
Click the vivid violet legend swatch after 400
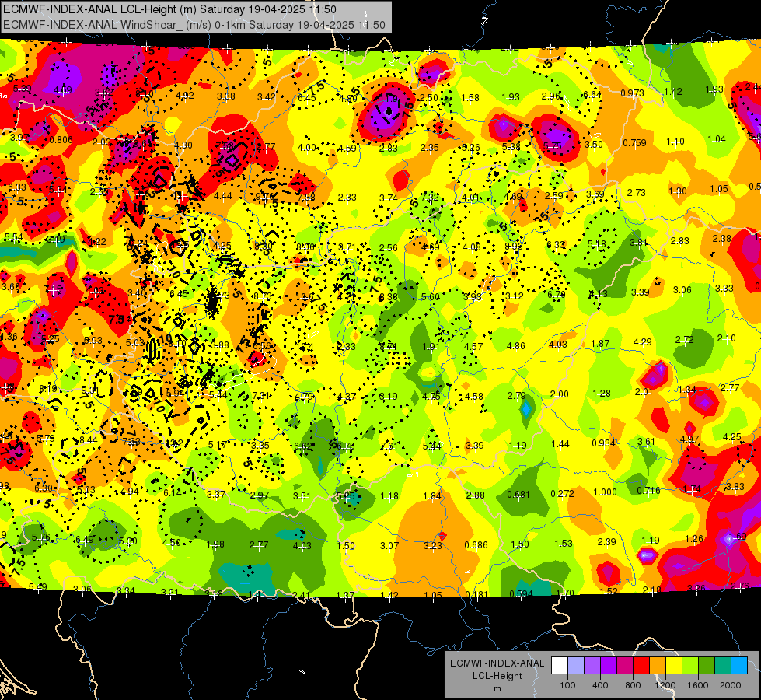click(609, 666)
